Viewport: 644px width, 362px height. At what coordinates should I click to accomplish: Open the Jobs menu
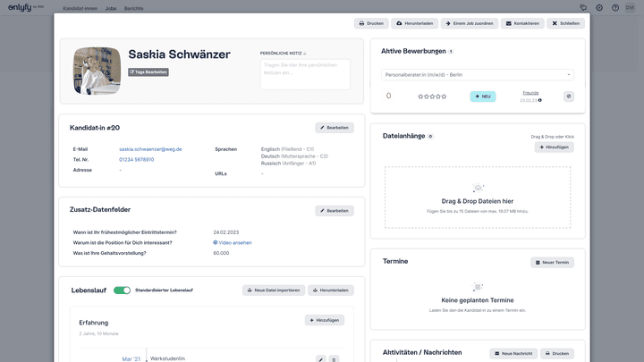tap(111, 8)
